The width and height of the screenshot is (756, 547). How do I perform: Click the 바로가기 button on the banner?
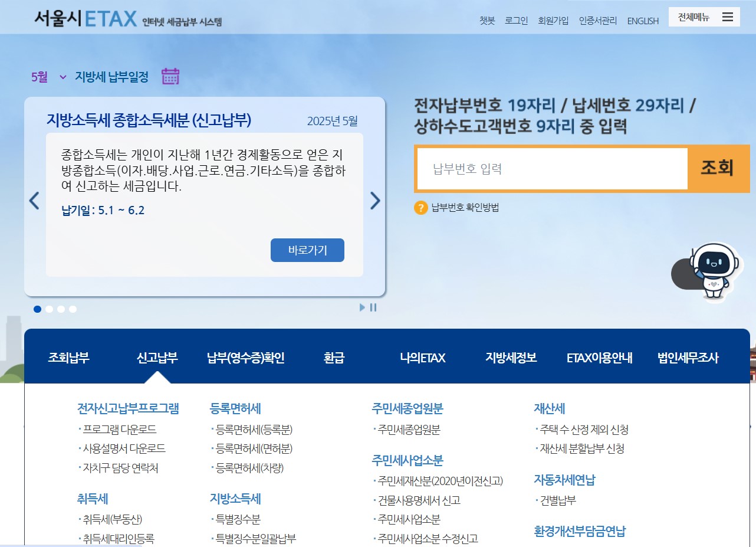tap(307, 250)
